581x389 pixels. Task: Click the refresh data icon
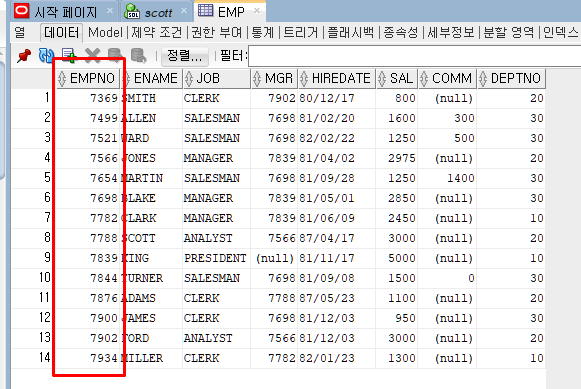pos(46,56)
